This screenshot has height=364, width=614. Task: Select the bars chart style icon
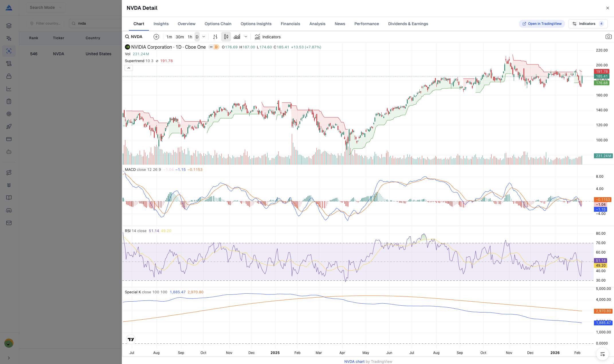215,37
